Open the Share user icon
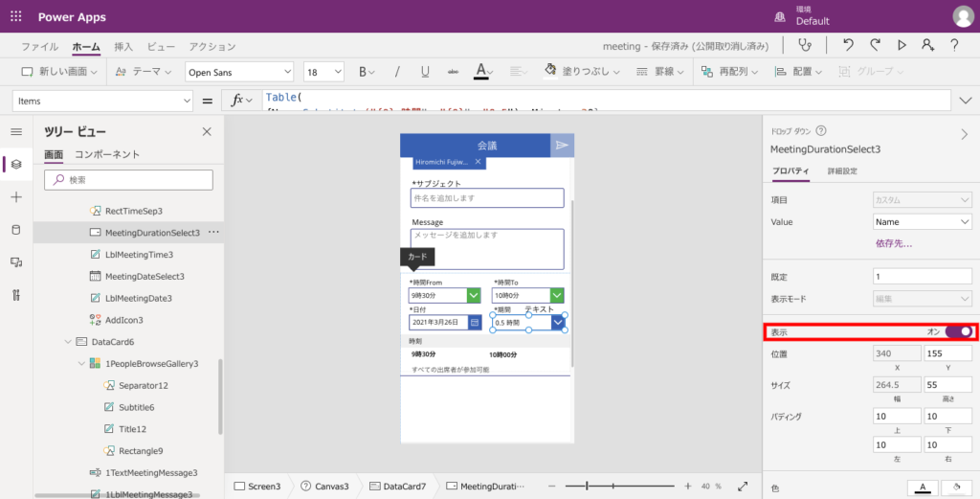The height and width of the screenshot is (499, 980). pos(928,45)
